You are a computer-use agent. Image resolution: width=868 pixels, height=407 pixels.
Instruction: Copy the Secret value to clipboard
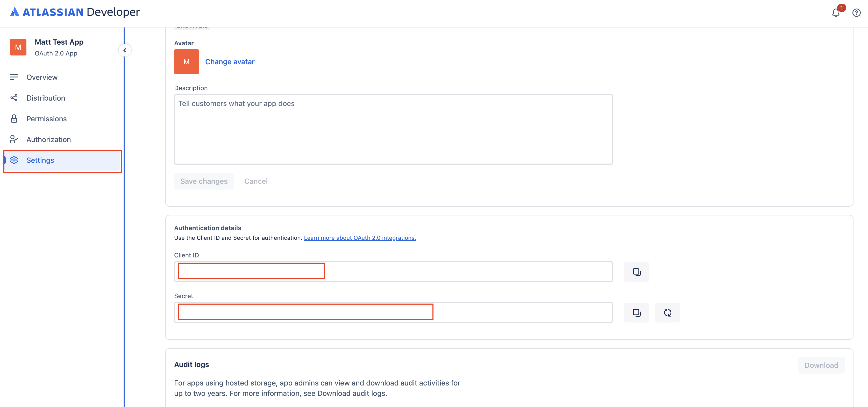tap(636, 313)
